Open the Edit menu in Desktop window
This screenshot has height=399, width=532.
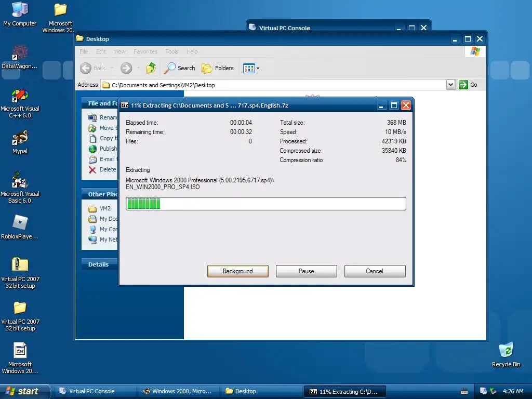(x=101, y=51)
